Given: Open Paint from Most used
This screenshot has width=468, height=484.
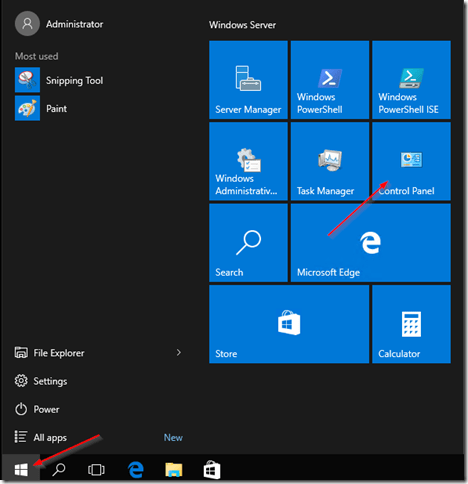Looking at the screenshot, I should tap(41, 108).
